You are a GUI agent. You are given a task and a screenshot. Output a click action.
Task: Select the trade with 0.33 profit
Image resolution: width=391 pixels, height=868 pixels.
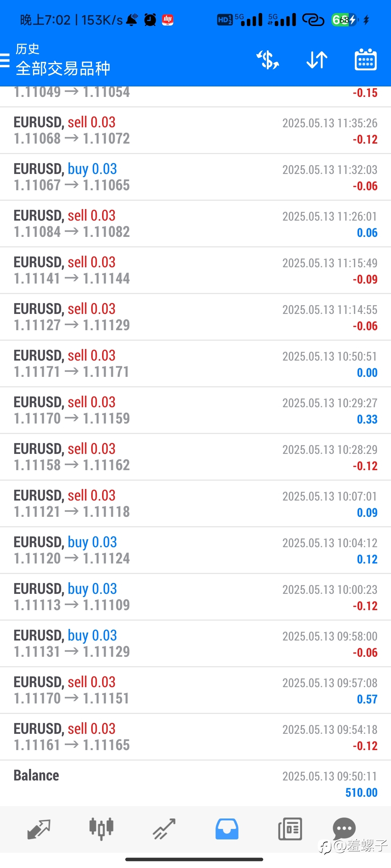click(x=195, y=410)
